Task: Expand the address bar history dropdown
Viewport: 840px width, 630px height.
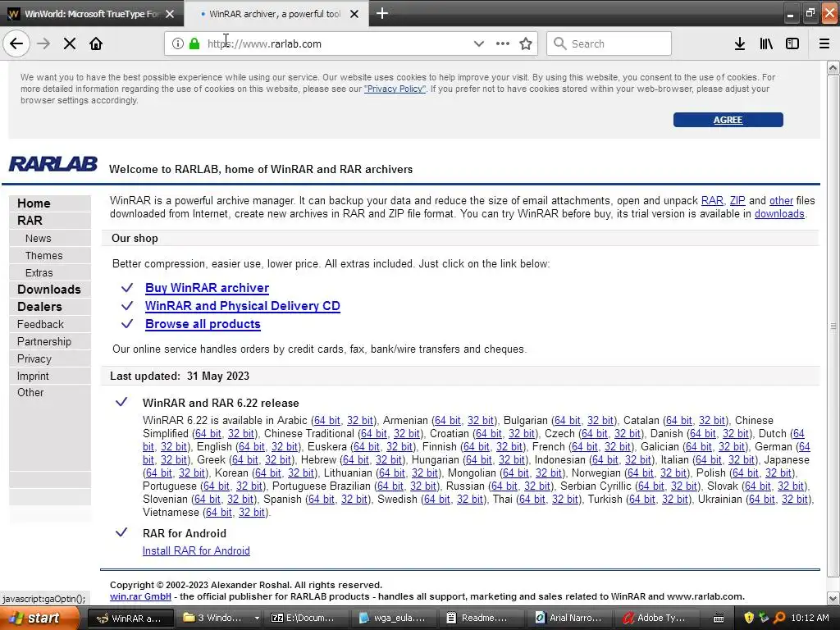Action: 478,43
